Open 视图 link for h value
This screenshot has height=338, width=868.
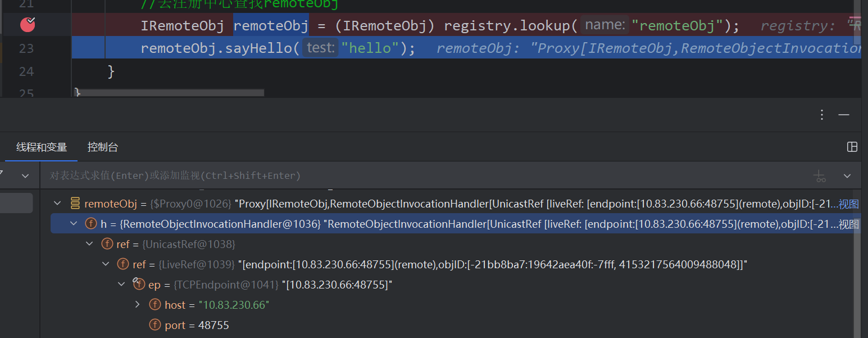coord(848,224)
